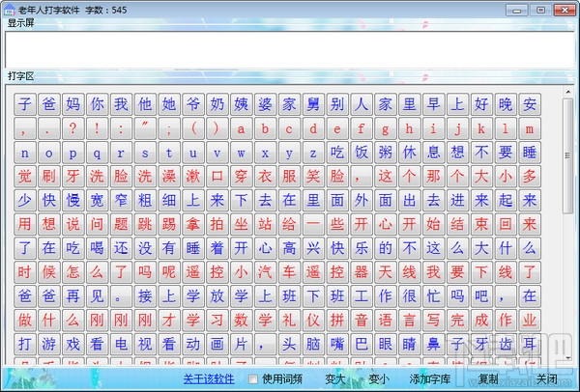
Task: Insert the character 爷
Action: pyautogui.click(x=193, y=104)
